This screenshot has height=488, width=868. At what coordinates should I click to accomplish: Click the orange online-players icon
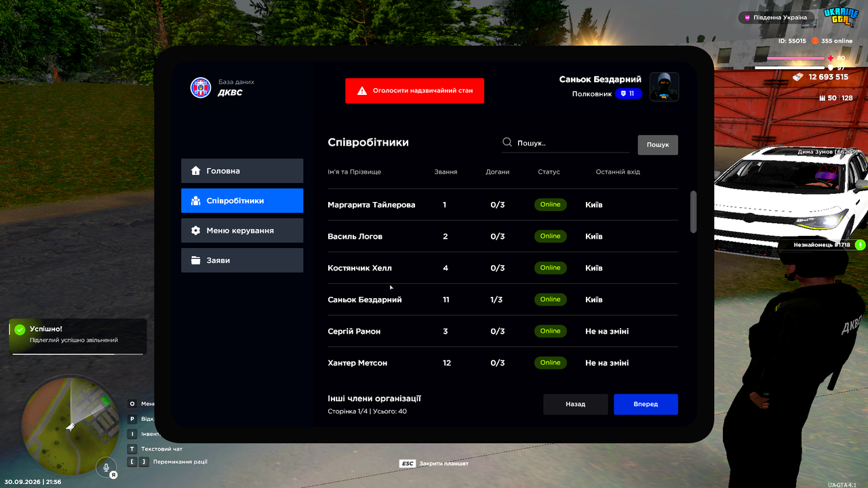coord(815,41)
